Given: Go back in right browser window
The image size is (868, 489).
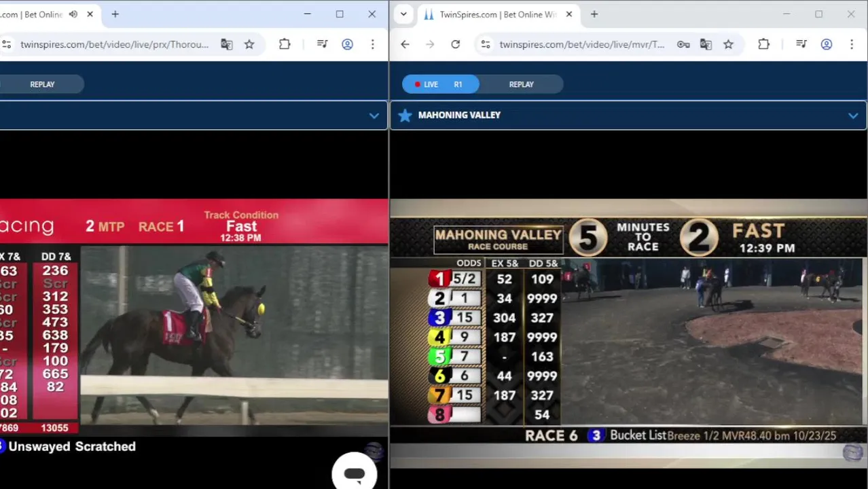Looking at the screenshot, I should coord(405,44).
